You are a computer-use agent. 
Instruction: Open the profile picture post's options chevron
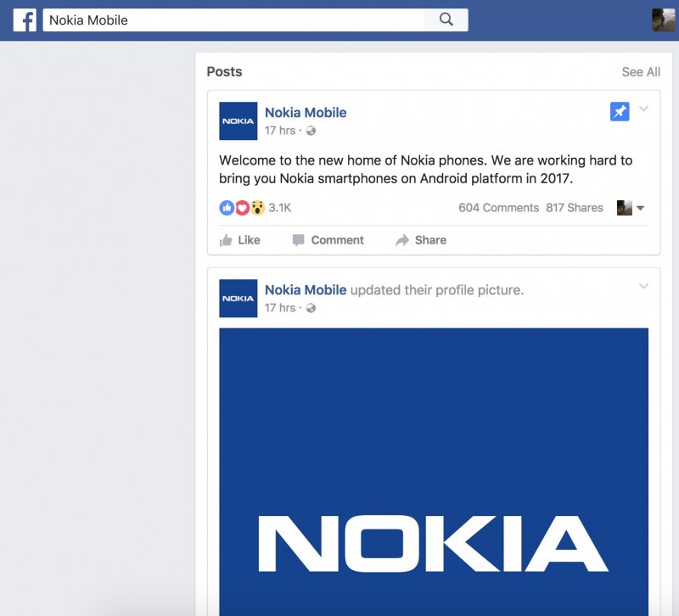click(x=643, y=287)
